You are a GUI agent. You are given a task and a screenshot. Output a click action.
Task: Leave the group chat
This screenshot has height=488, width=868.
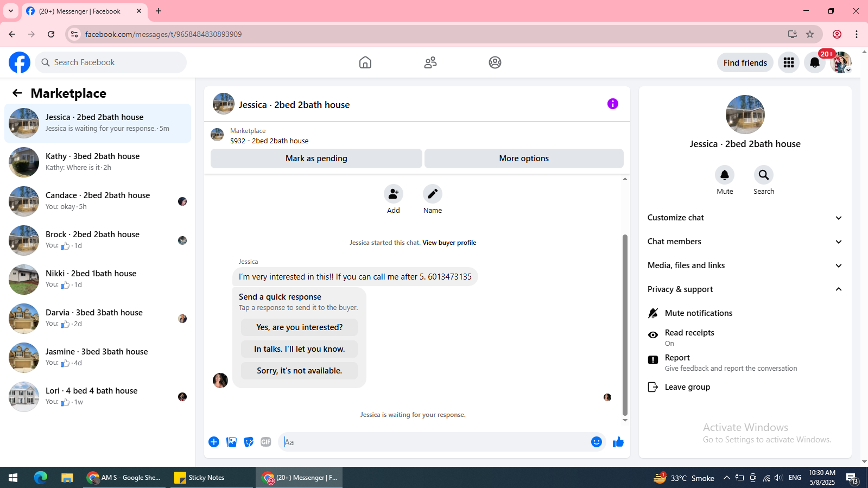click(745, 387)
